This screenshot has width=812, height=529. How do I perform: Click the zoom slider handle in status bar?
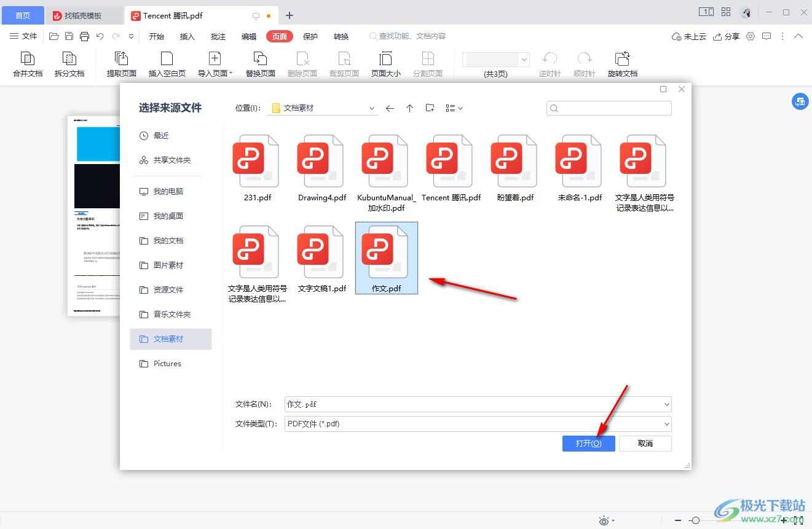click(x=695, y=520)
